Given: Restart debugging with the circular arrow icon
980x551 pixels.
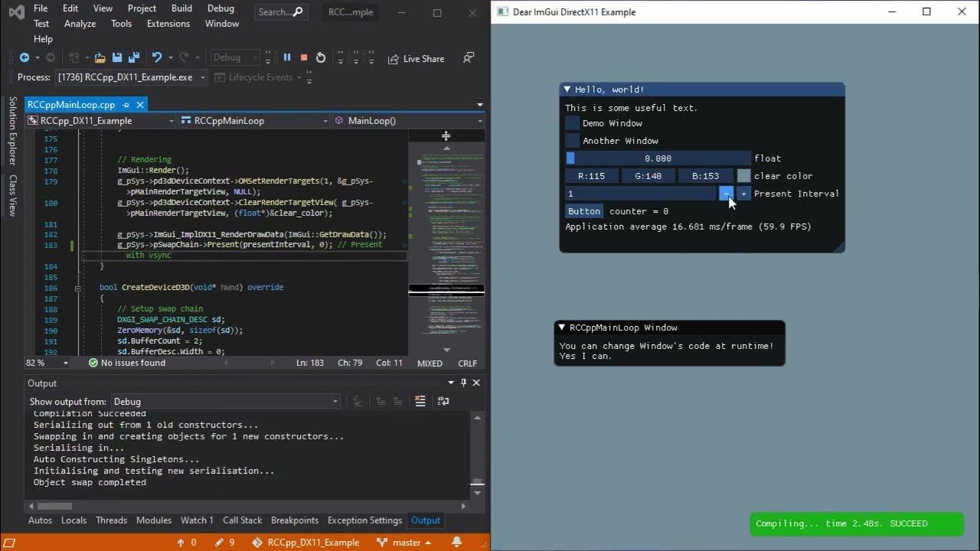Looking at the screenshot, I should [x=321, y=57].
